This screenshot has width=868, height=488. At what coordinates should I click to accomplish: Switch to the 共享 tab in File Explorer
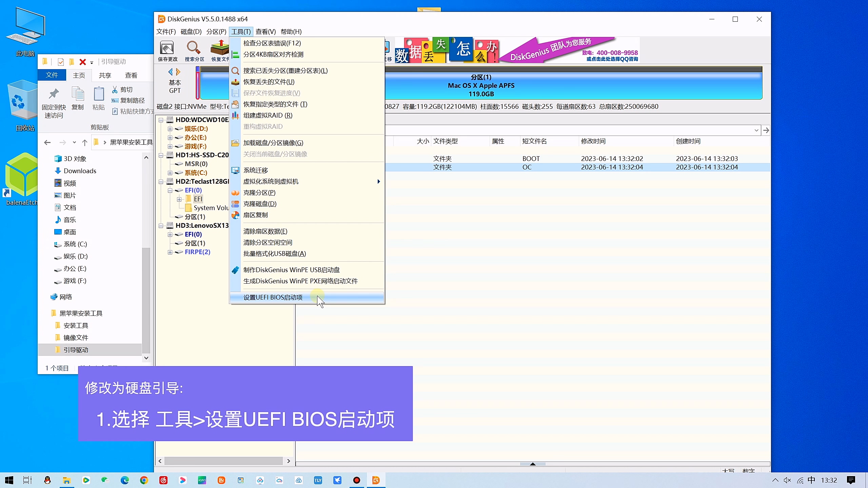[x=105, y=75]
